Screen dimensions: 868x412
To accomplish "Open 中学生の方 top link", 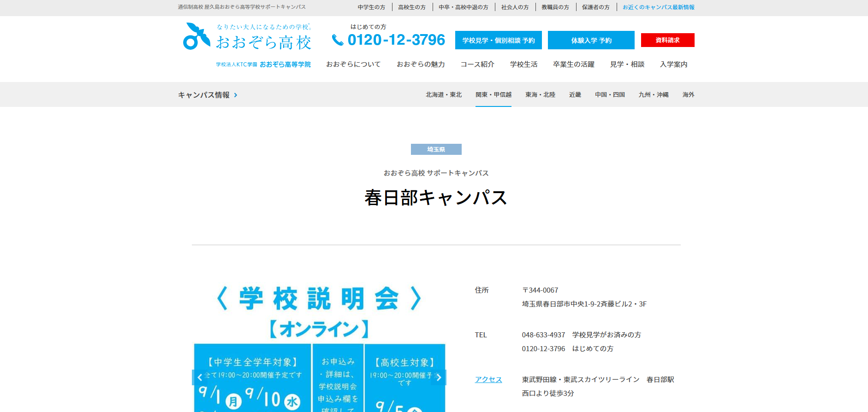I will [x=371, y=7].
